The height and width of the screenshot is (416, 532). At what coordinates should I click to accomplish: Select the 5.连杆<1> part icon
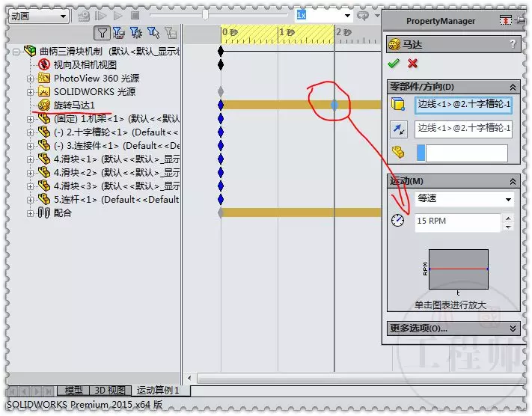pyautogui.click(x=44, y=199)
